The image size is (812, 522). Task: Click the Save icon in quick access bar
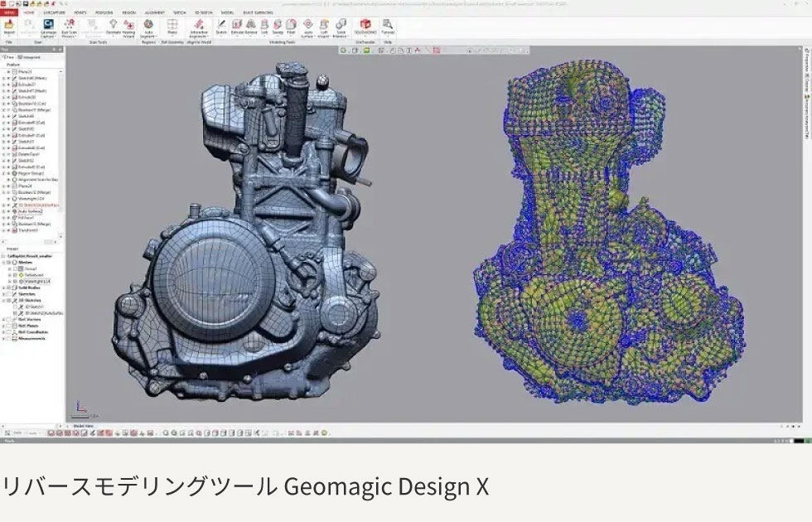26,3
